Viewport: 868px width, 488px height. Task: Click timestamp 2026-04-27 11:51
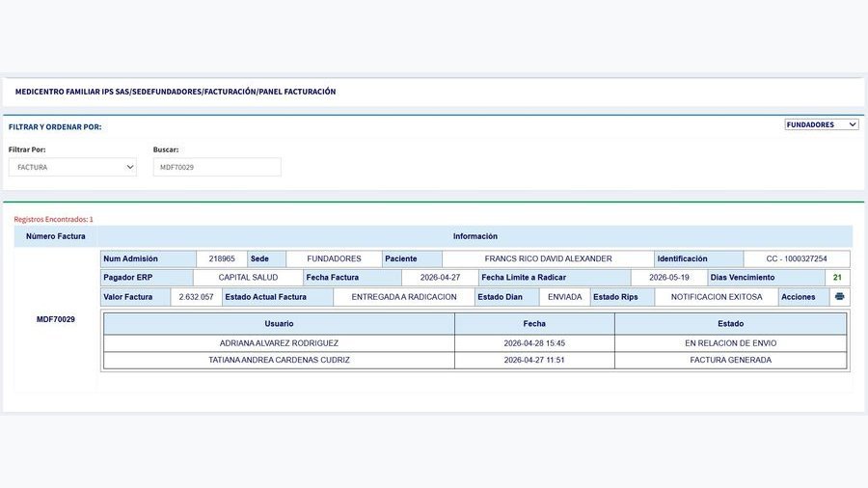point(534,360)
